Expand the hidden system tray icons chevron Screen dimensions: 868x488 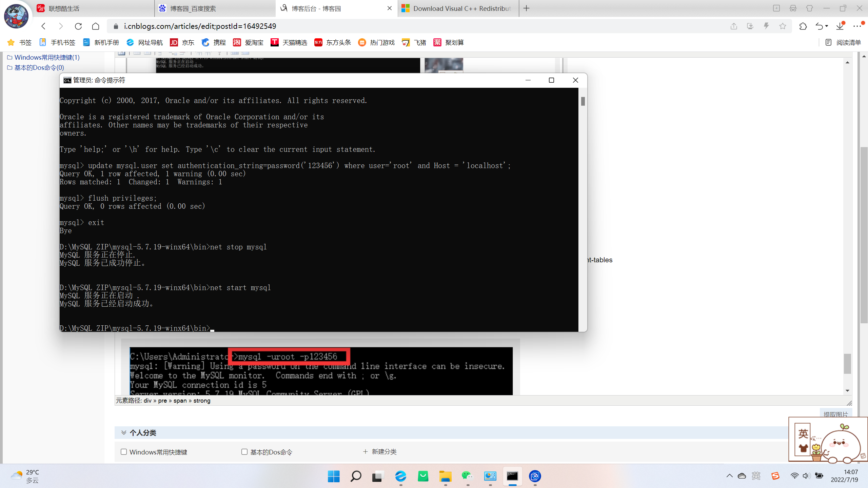tap(729, 476)
